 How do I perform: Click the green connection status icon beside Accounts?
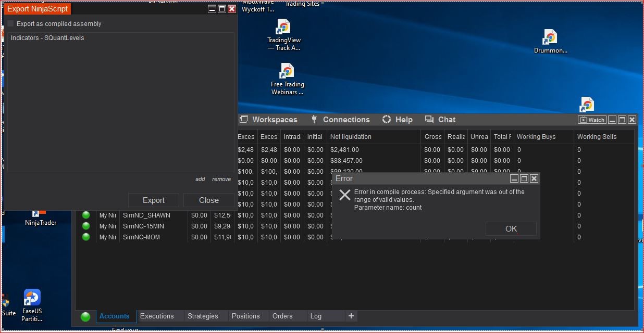[x=85, y=316]
